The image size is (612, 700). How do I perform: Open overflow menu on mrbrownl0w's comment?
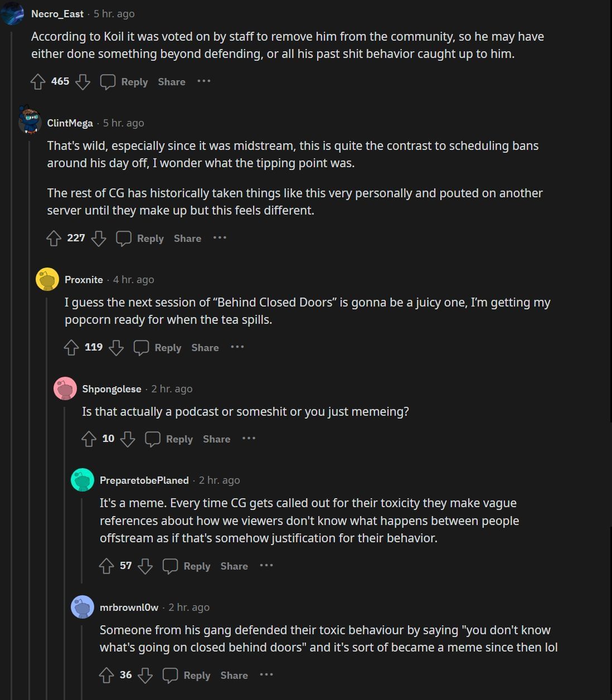pyautogui.click(x=267, y=675)
